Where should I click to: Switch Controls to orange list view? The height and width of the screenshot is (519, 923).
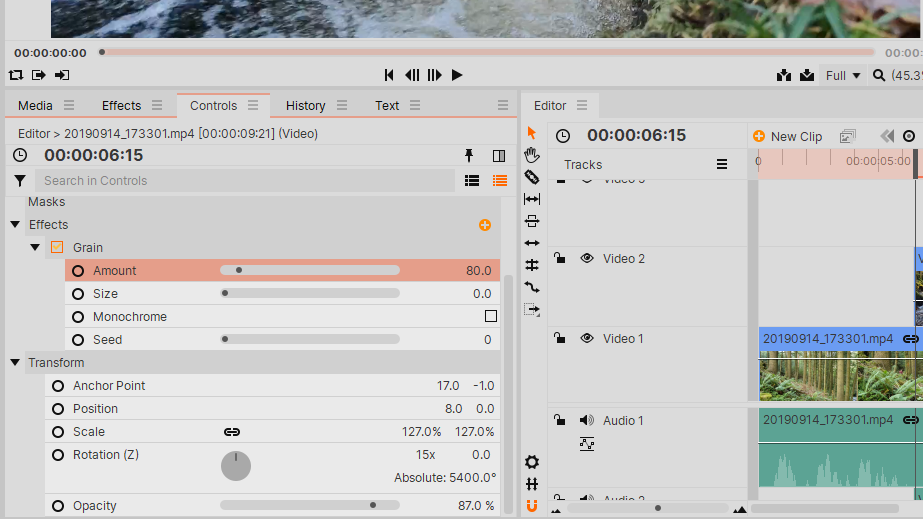500,181
